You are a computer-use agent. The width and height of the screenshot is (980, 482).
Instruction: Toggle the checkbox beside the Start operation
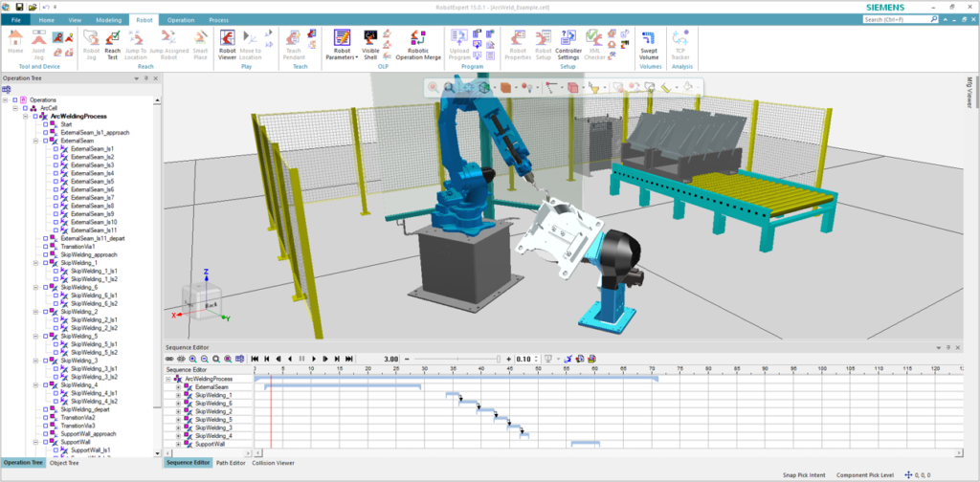click(46, 124)
